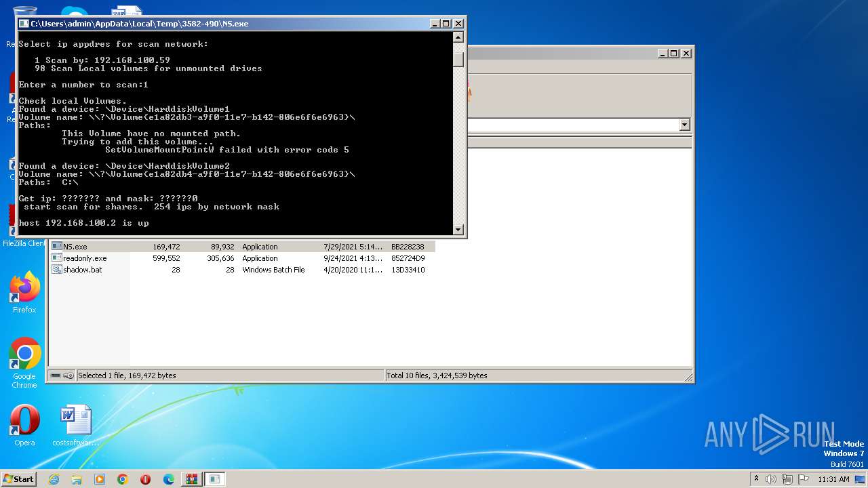This screenshot has width=868, height=488.
Task: Launch Internet Explorer from taskbar
Action: click(x=54, y=479)
